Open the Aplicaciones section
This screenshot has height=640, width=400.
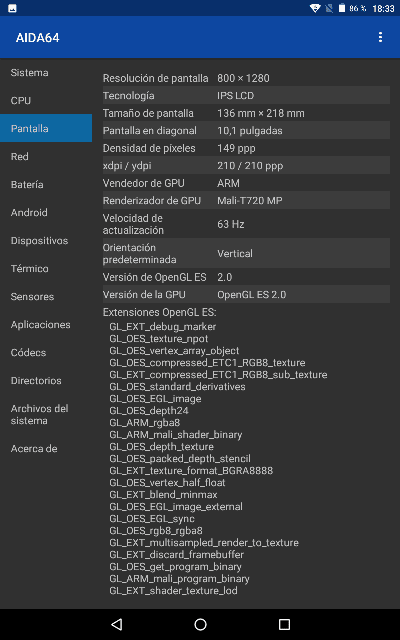tap(46, 324)
